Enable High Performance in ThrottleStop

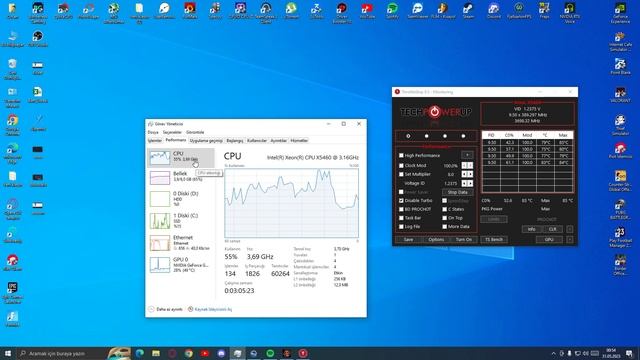tap(401, 156)
